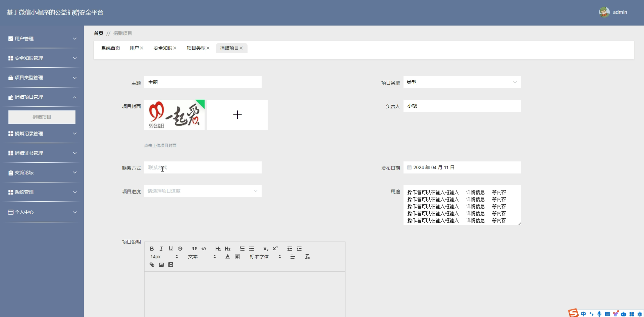The height and width of the screenshot is (317, 644).
Task: Click 捐赠项目 sidebar submenu button
Action: (x=42, y=117)
